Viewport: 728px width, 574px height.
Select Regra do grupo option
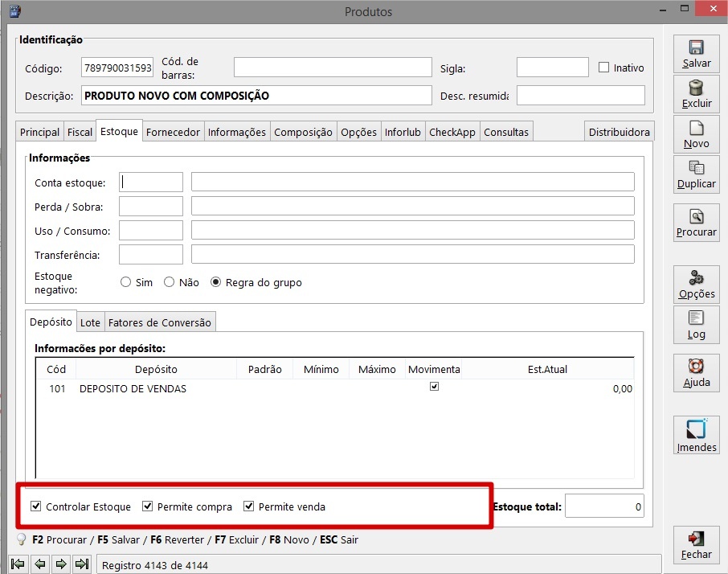tap(215, 282)
